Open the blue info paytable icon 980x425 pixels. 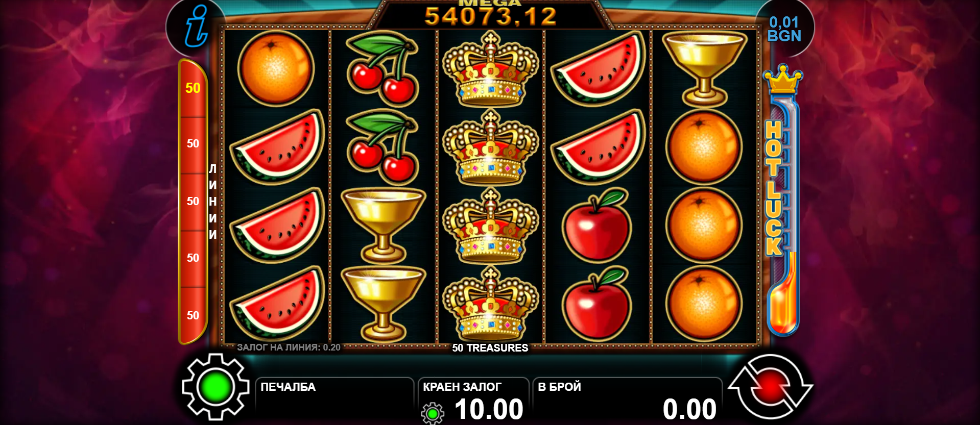pyautogui.click(x=196, y=26)
